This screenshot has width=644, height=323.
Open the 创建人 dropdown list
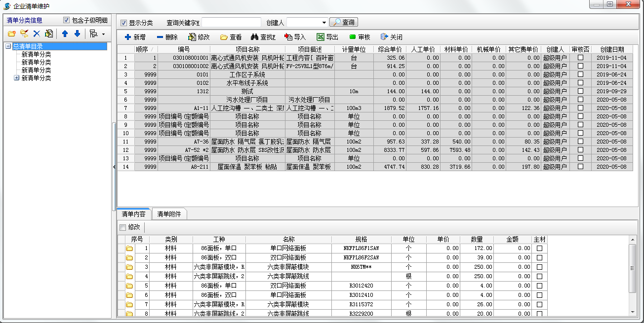(x=324, y=22)
